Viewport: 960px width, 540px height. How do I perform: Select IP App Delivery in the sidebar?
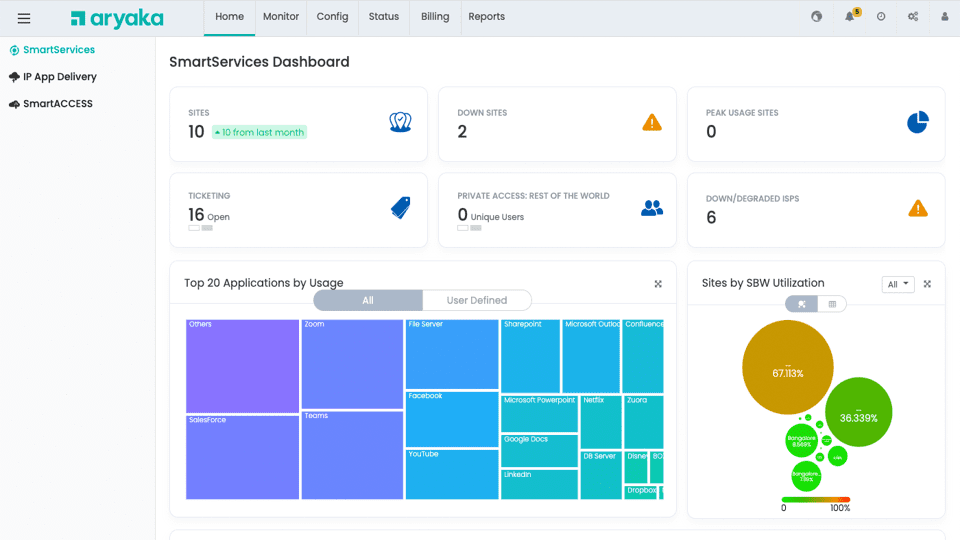click(60, 77)
